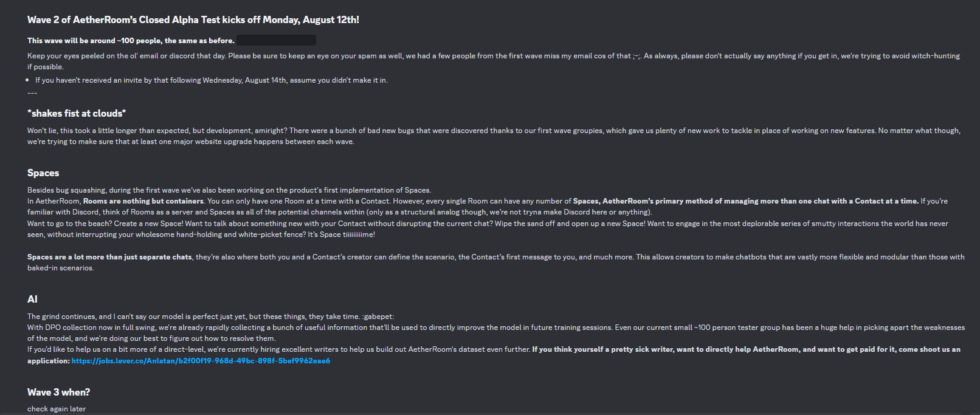
Task: Click "Besides bug squashing" line under Spaces
Action: point(229,190)
